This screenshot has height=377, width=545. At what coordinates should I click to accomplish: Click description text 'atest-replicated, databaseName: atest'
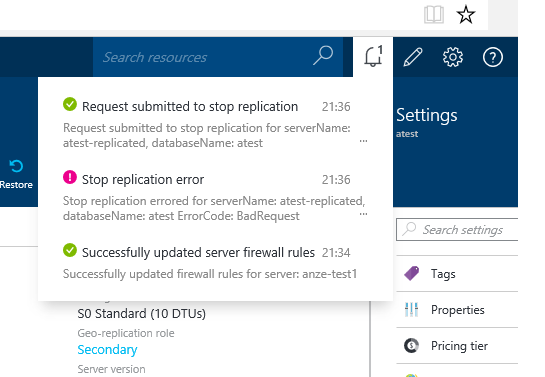163,143
